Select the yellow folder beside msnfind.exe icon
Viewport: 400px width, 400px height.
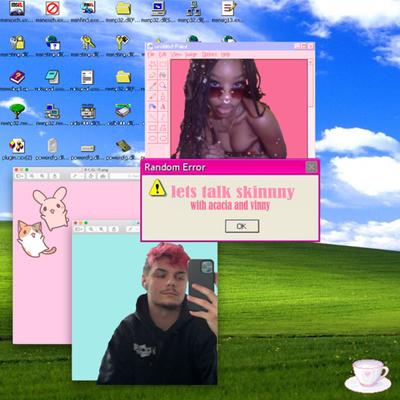tap(123, 8)
